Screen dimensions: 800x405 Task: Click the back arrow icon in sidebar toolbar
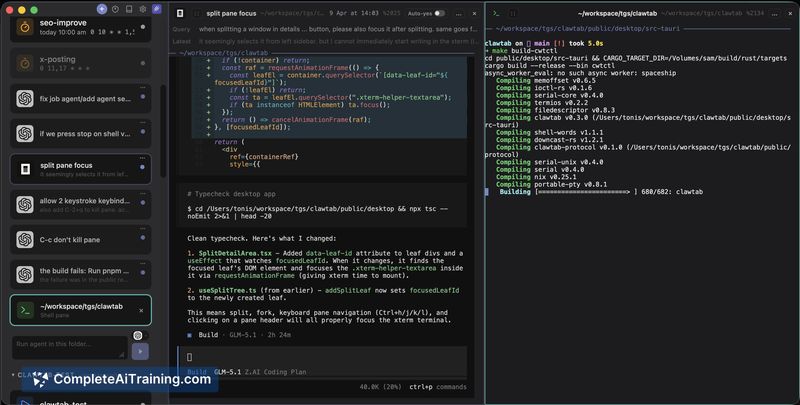[x=102, y=9]
